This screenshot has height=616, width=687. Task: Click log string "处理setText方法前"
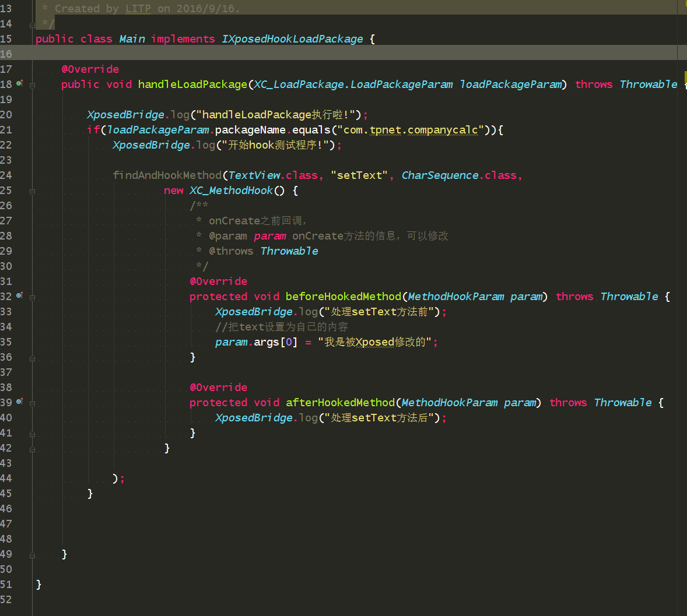tap(380, 312)
